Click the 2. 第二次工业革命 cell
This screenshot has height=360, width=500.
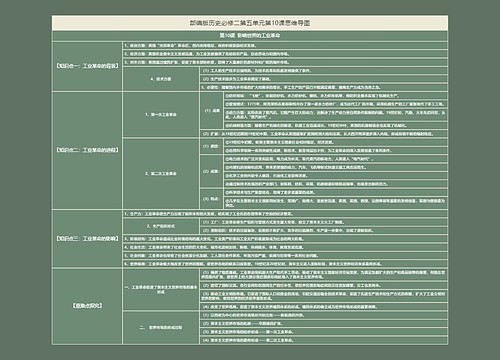(x=161, y=173)
